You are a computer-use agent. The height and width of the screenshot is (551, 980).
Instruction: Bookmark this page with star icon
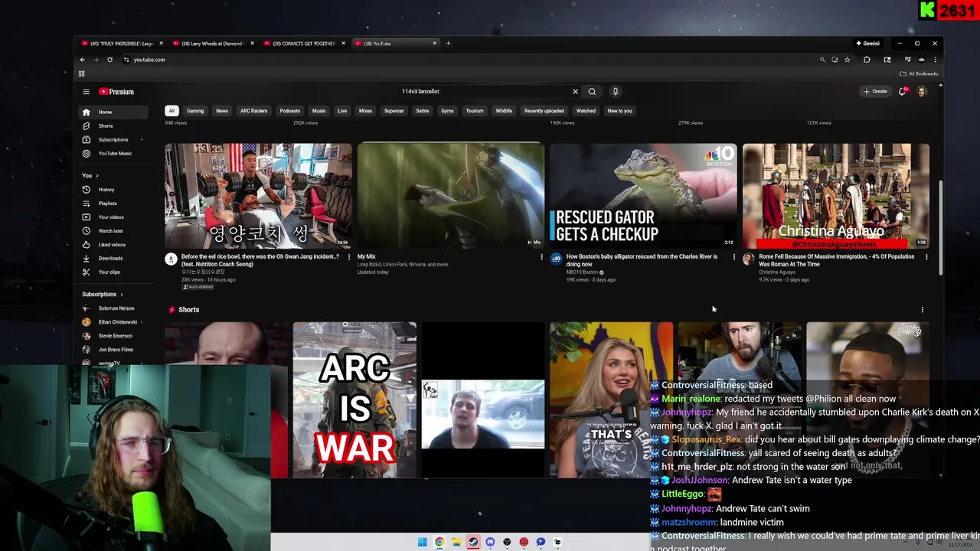[x=847, y=60]
